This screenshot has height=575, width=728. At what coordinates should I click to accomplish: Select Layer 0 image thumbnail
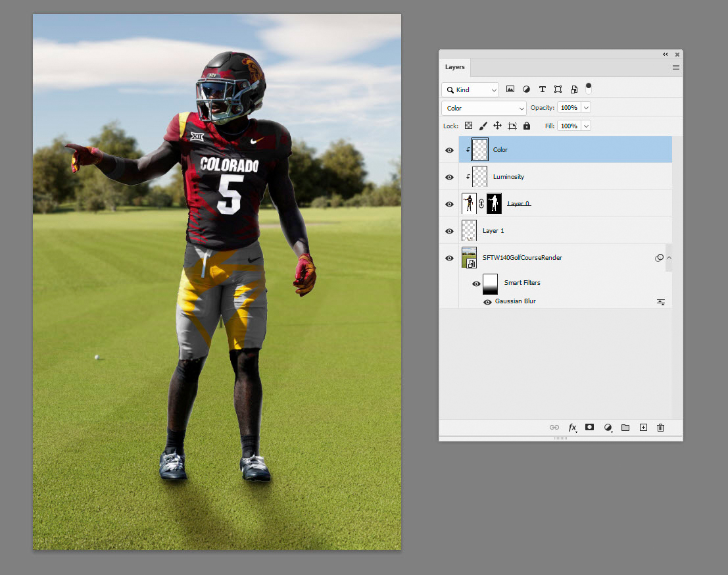tap(469, 203)
